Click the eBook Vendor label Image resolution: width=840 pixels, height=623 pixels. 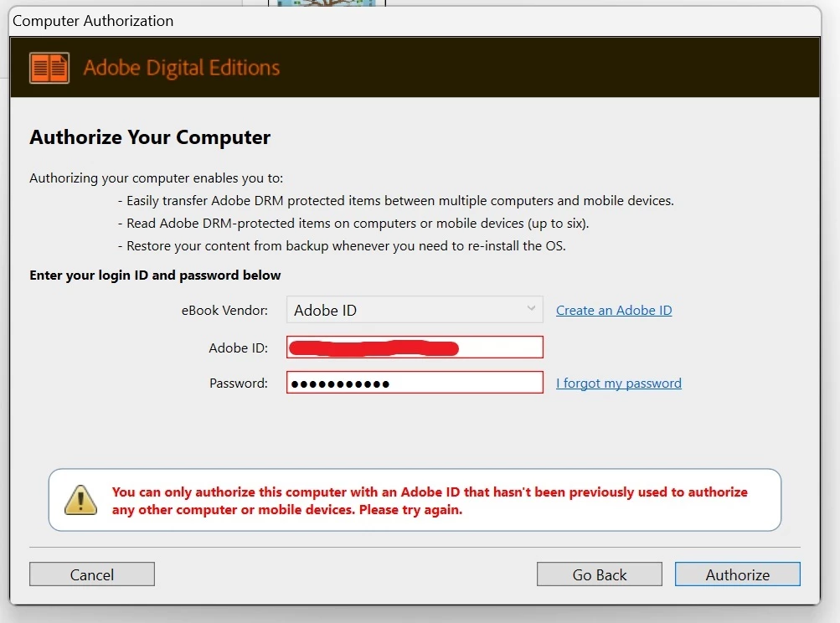coord(224,310)
